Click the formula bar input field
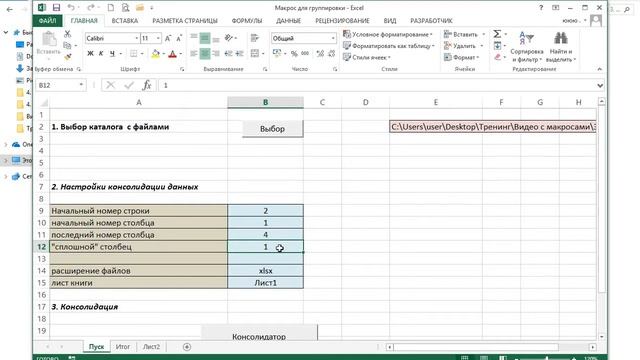The image size is (640, 360). [x=377, y=85]
